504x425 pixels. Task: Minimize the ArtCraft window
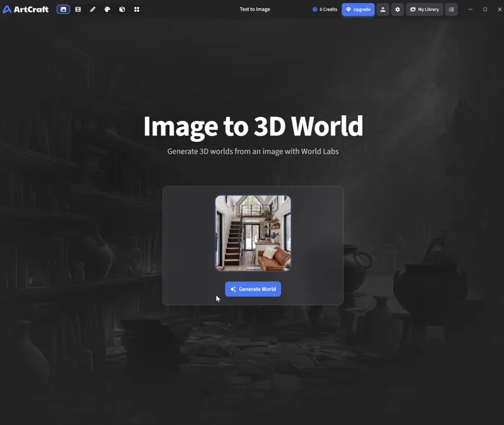[469, 9]
